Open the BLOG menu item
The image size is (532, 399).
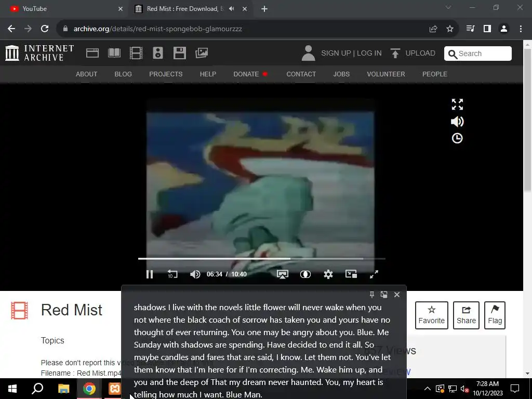click(123, 74)
